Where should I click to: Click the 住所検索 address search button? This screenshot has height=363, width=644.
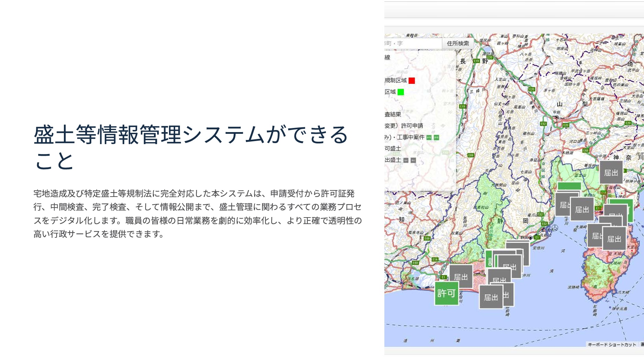coord(457,44)
